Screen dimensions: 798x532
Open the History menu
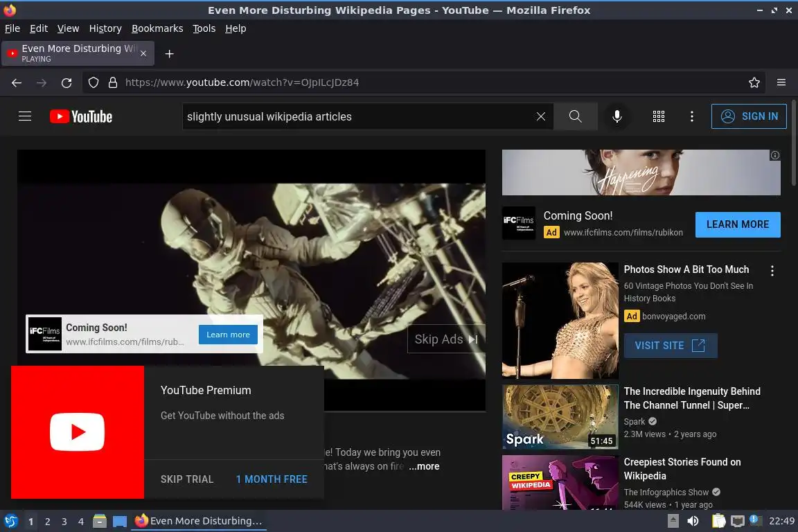click(x=105, y=28)
